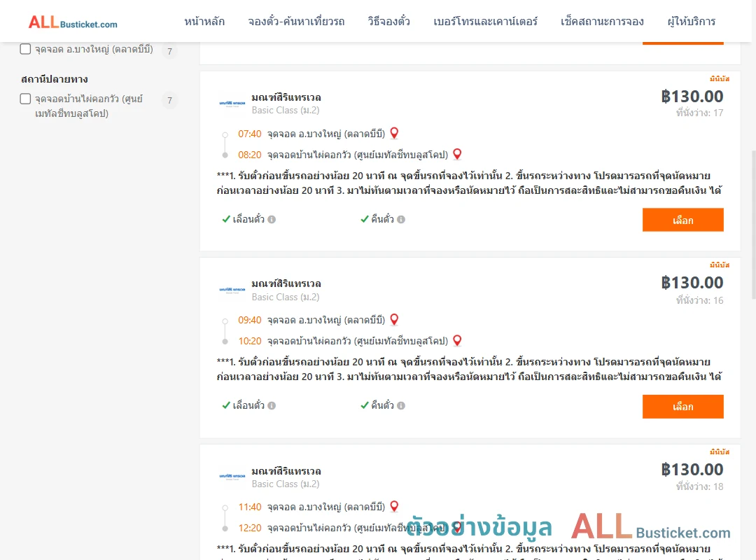Click มินิบัส tag on 09:40 trip
The image size is (756, 560).
coord(720,265)
